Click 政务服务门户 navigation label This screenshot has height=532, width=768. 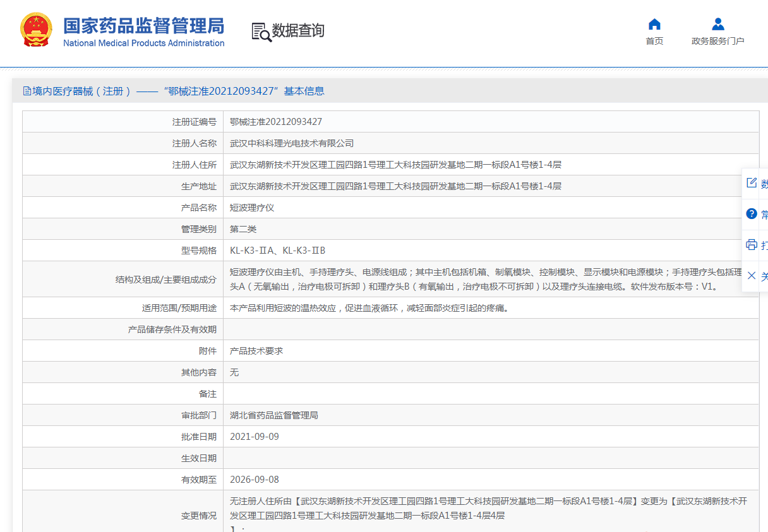(718, 41)
